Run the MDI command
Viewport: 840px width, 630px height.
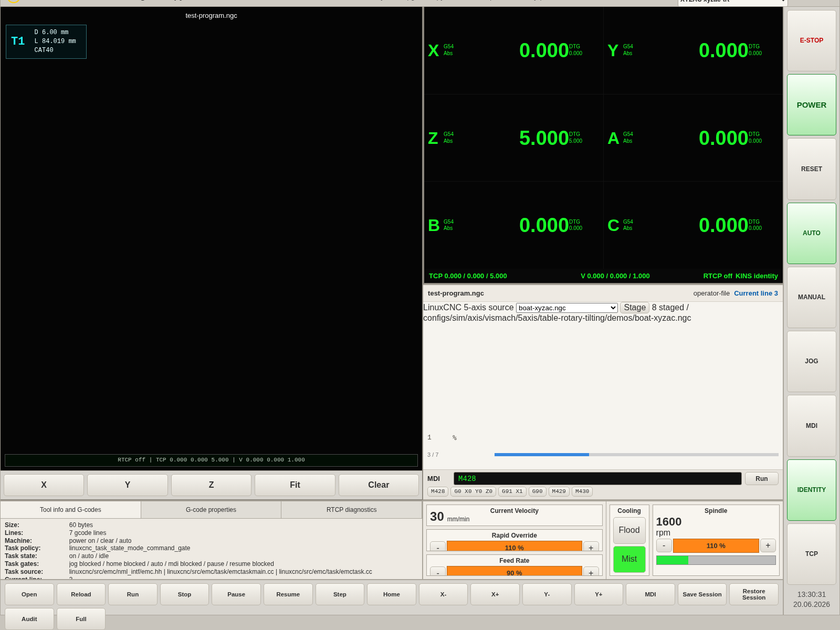[761, 479]
